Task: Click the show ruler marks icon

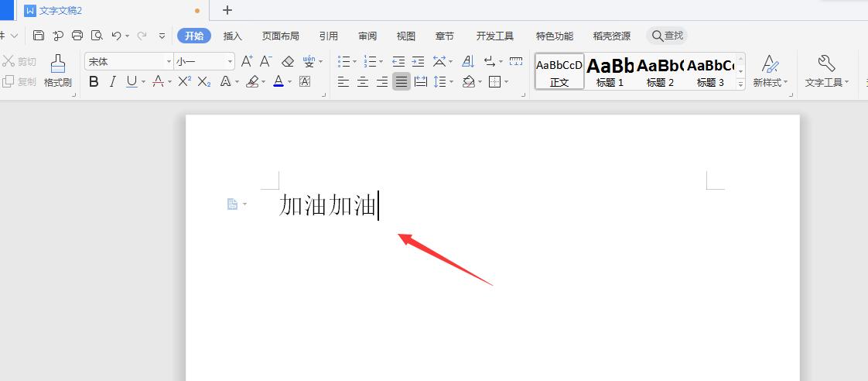Action: [516, 61]
